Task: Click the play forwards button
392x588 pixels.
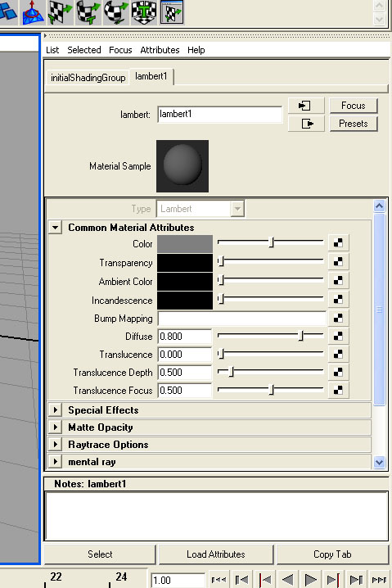Action: coord(310,579)
